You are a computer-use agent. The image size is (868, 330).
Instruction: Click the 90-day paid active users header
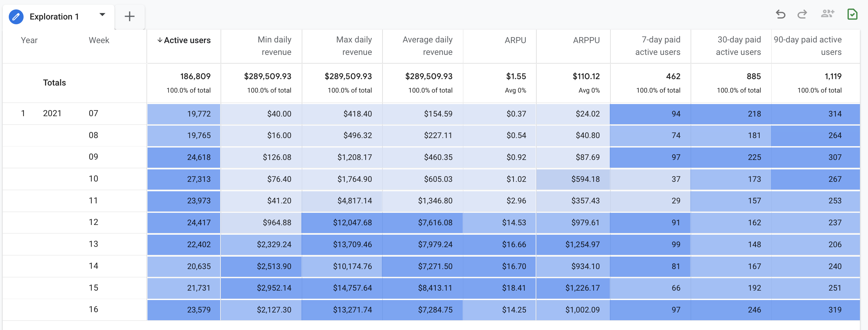point(807,46)
